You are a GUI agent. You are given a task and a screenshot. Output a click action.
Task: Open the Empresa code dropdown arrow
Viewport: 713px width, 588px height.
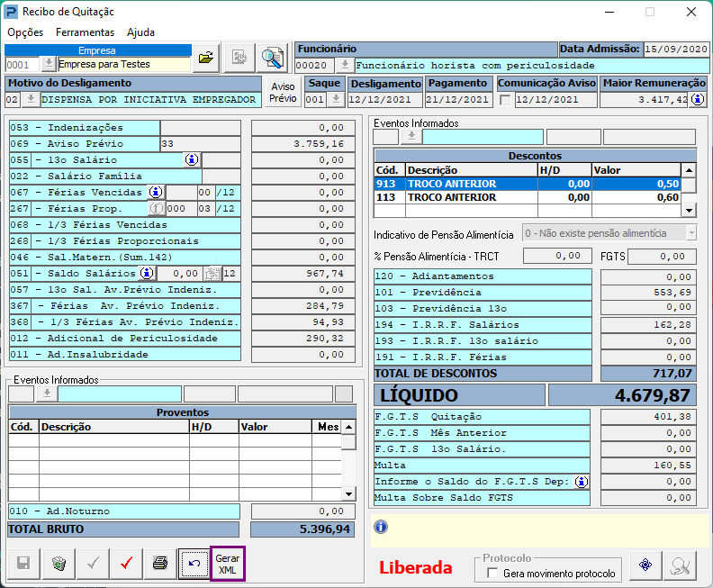49,64
